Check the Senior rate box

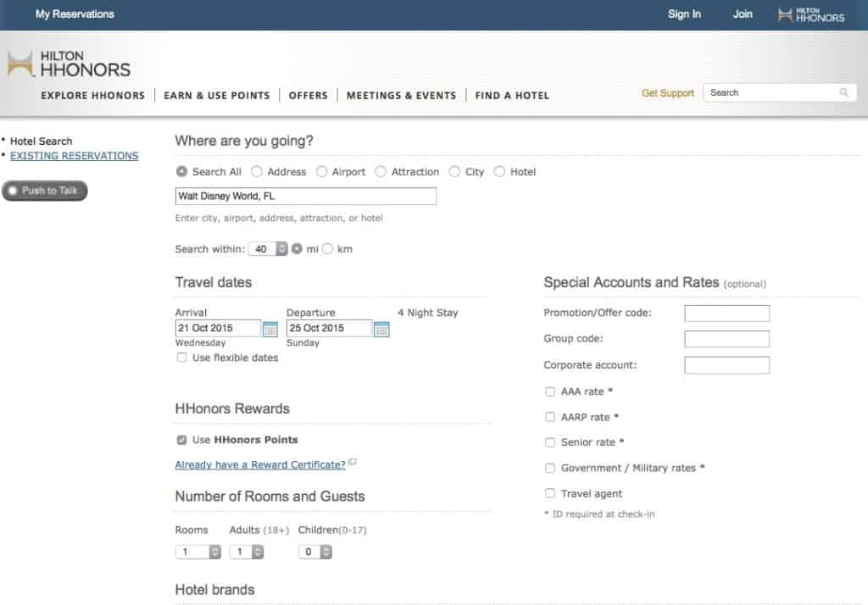(549, 442)
